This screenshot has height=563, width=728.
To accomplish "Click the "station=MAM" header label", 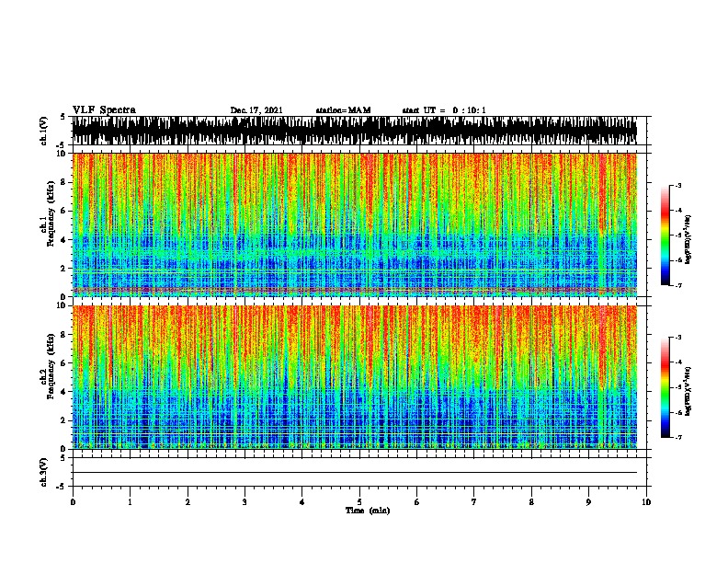I will coord(343,110).
